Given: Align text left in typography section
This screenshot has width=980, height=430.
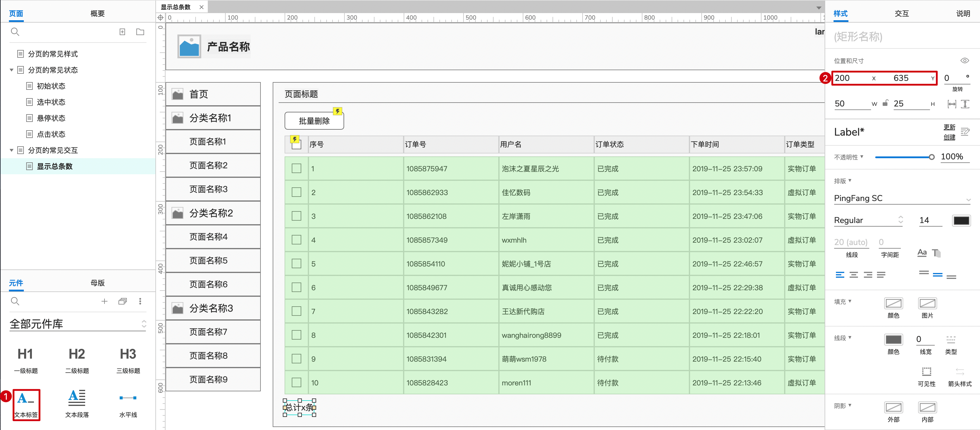Looking at the screenshot, I should tap(840, 274).
